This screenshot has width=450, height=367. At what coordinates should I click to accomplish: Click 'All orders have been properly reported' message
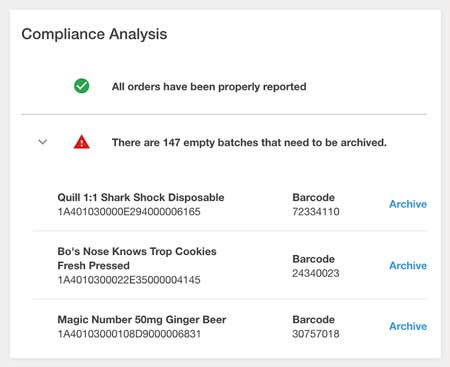[209, 87]
